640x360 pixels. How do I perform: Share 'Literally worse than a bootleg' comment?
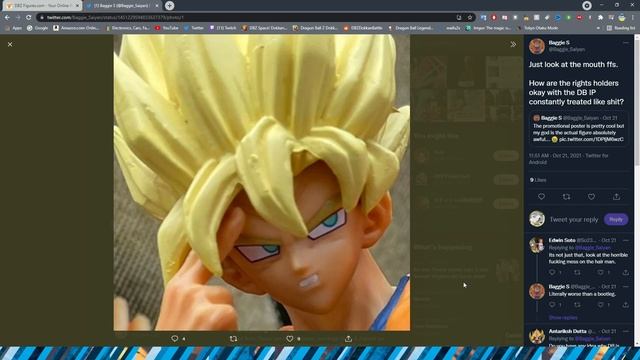pyautogui.click(x=625, y=304)
